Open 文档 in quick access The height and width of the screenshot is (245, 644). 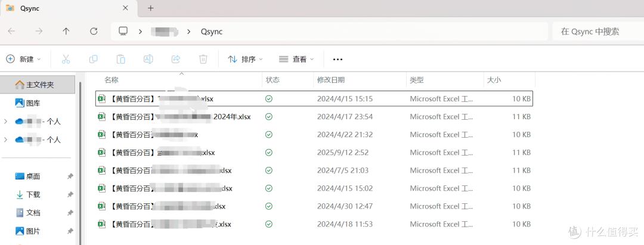point(33,213)
